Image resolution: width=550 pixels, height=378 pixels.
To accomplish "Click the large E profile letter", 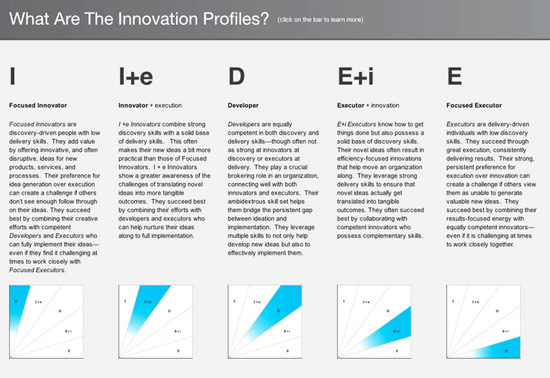I will (x=455, y=76).
